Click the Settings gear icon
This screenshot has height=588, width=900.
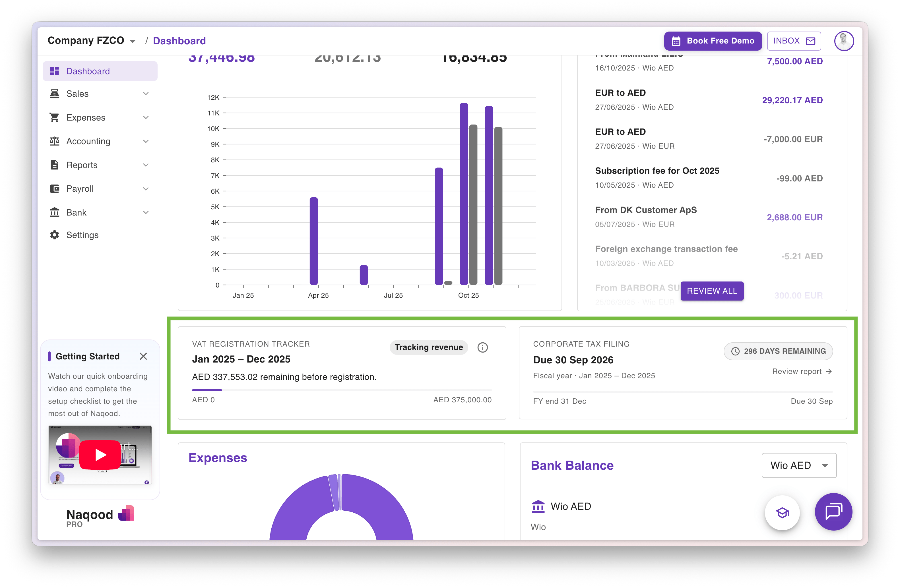click(54, 235)
